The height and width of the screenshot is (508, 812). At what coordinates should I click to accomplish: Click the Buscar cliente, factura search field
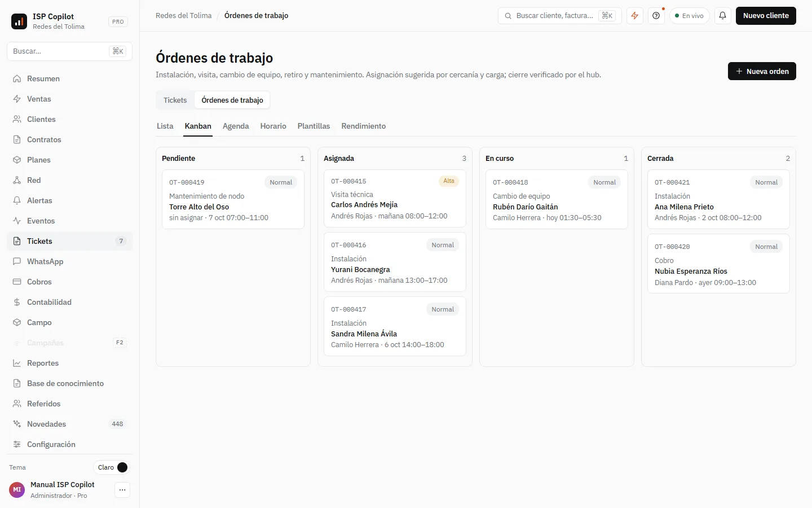click(559, 16)
